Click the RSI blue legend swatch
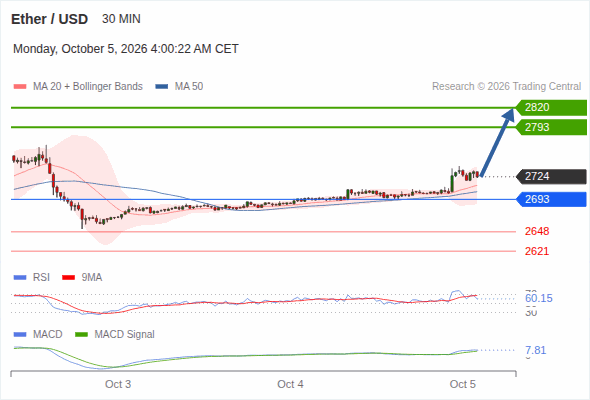 20,278
